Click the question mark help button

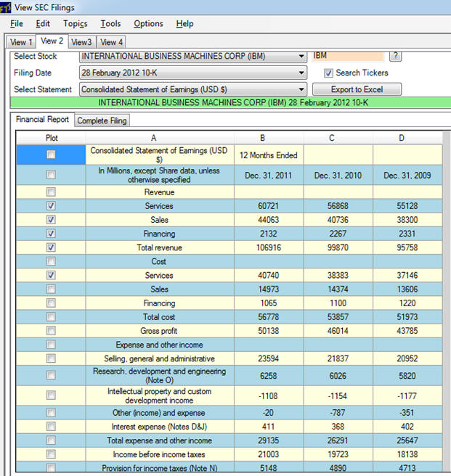(x=395, y=56)
